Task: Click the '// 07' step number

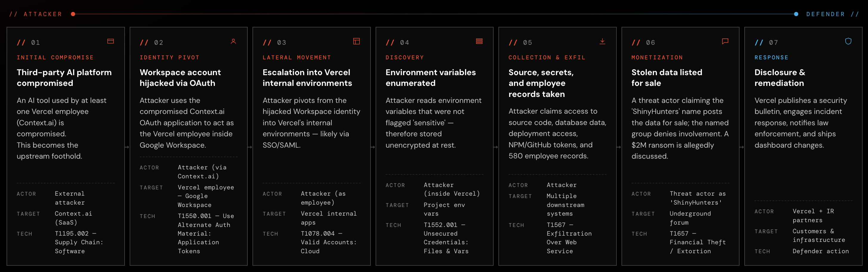Action: [767, 42]
